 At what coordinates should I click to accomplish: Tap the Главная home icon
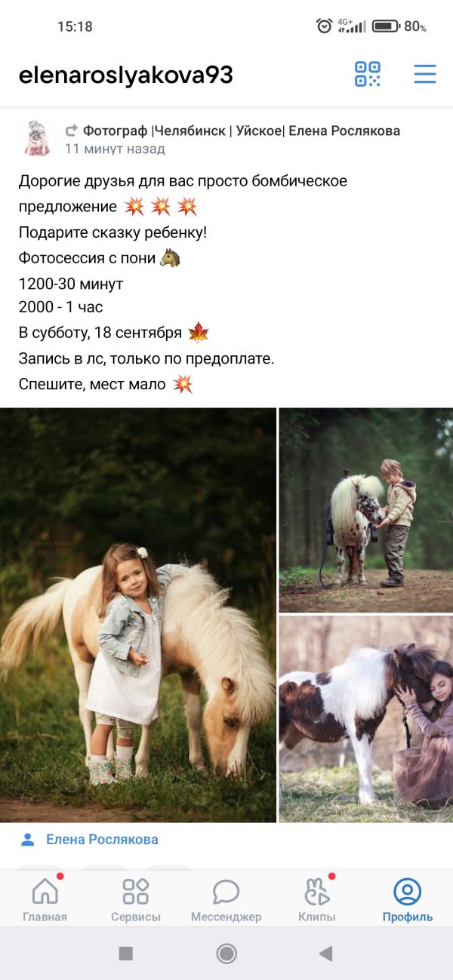point(45,891)
